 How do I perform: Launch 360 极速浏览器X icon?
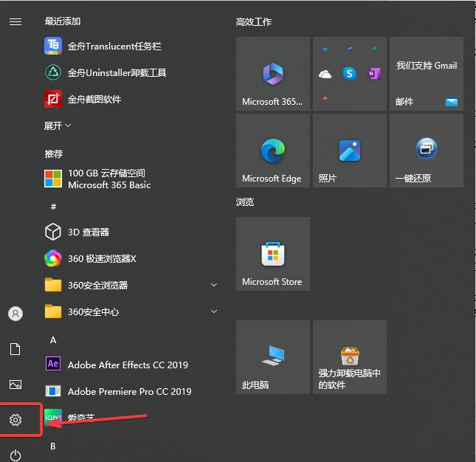tap(53, 258)
